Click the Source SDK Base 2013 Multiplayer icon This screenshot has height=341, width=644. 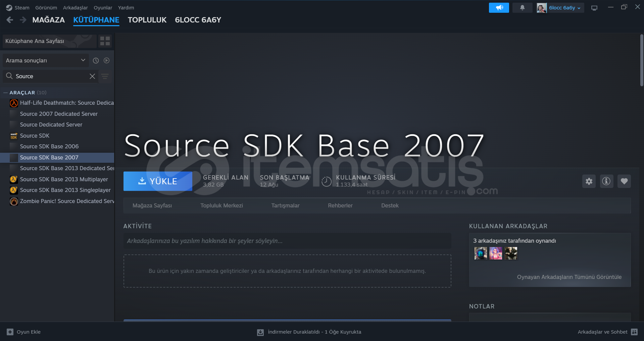pos(14,179)
